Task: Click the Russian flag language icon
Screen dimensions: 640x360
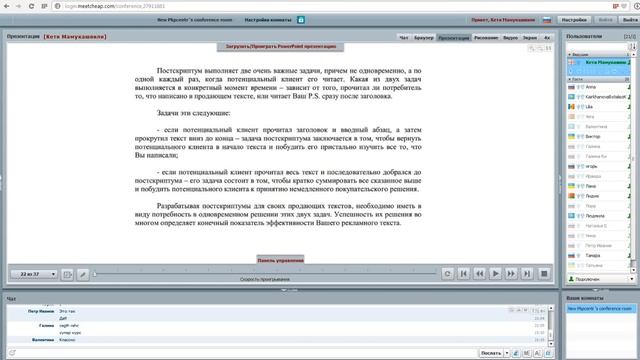Action: tap(547, 20)
